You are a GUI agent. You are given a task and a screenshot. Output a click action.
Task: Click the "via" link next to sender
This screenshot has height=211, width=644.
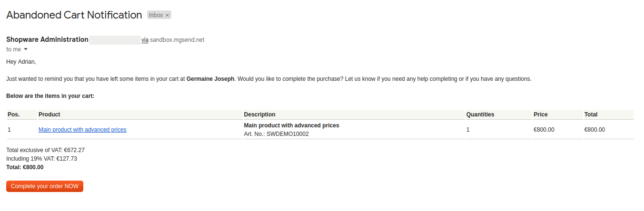tap(145, 40)
